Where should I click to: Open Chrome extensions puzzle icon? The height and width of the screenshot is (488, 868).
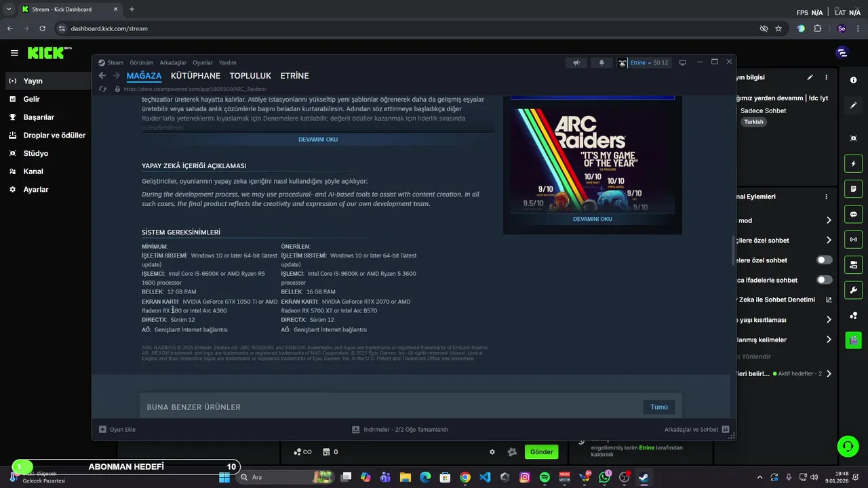point(817,28)
